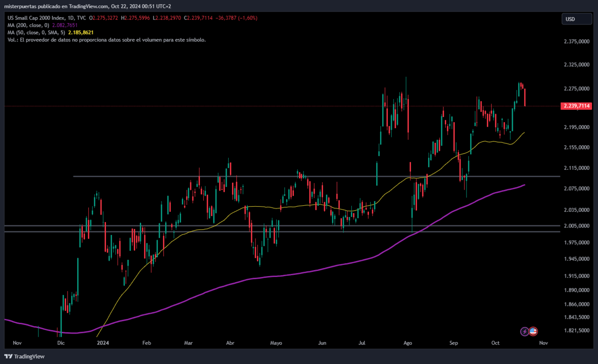Click the change value −36,3787 (−1,60%)
The image size is (598, 364).
coord(236,18)
